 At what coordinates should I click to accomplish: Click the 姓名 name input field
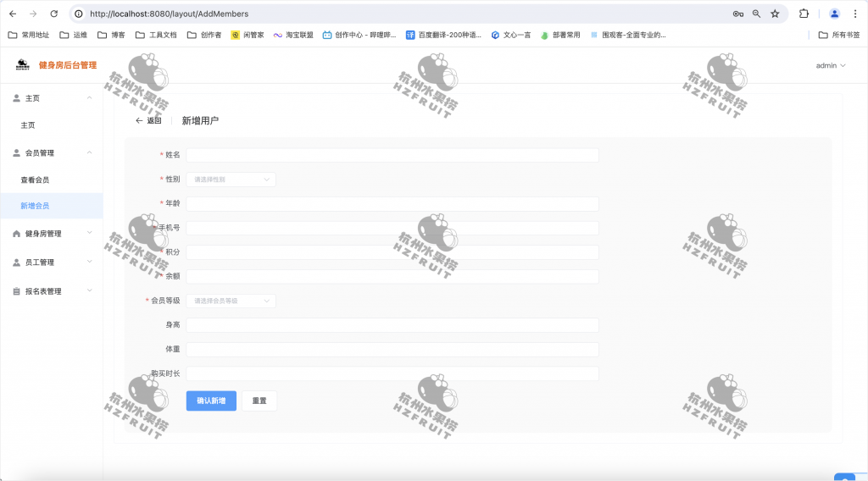click(392, 155)
